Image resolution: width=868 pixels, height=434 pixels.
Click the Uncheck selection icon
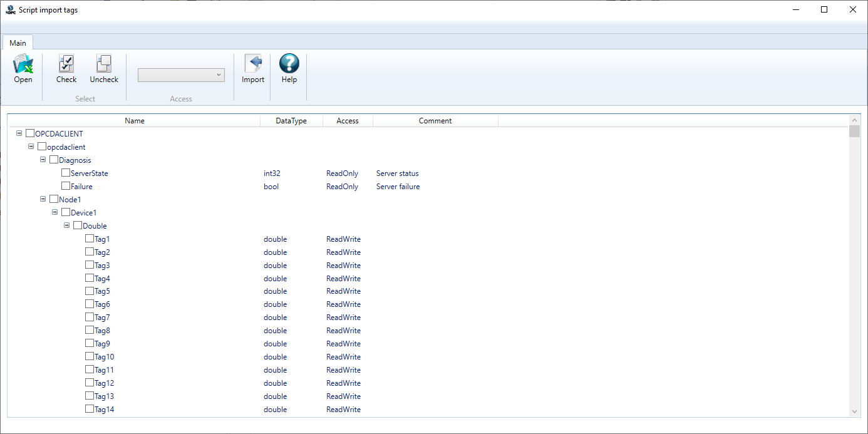tap(104, 64)
